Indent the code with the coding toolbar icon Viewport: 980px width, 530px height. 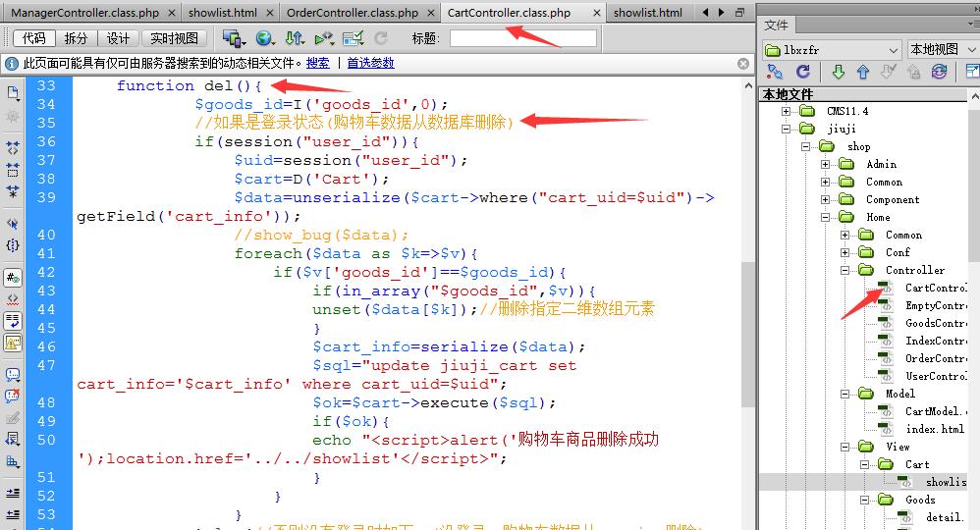coord(13,493)
